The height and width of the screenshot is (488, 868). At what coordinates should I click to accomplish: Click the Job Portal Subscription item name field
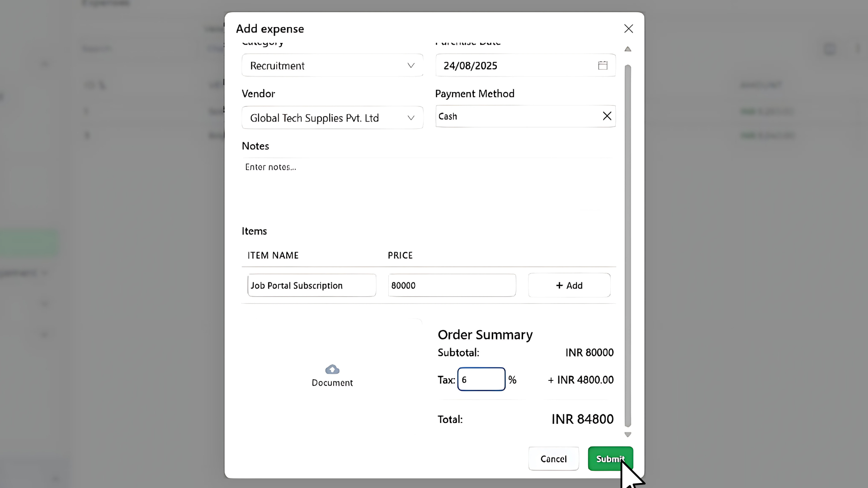coord(312,286)
